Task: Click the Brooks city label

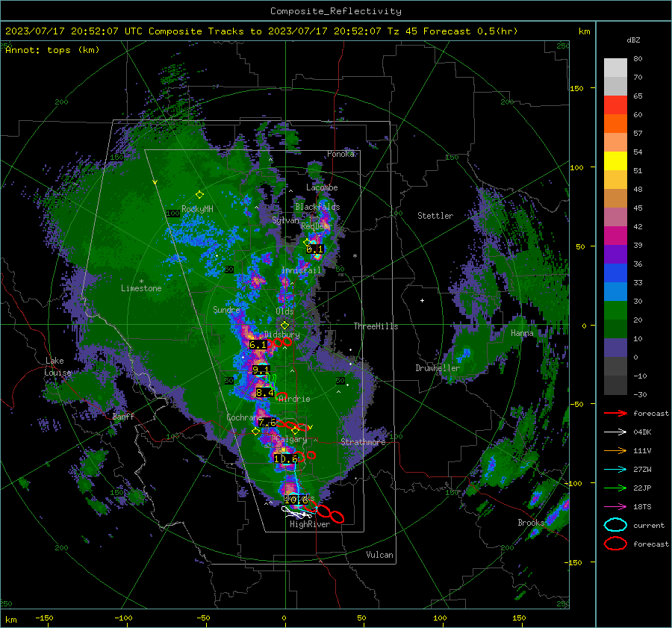Action: 531,523
